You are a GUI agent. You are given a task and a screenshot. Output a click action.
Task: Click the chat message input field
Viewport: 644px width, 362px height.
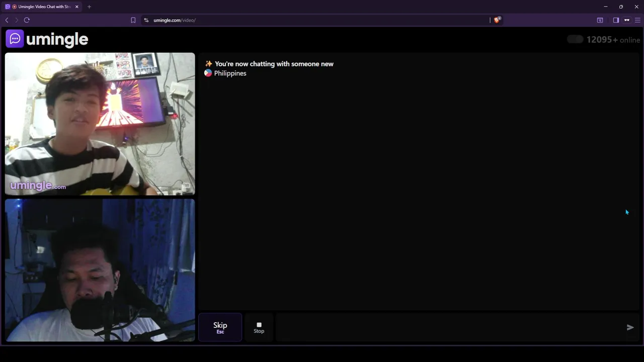[448, 327]
